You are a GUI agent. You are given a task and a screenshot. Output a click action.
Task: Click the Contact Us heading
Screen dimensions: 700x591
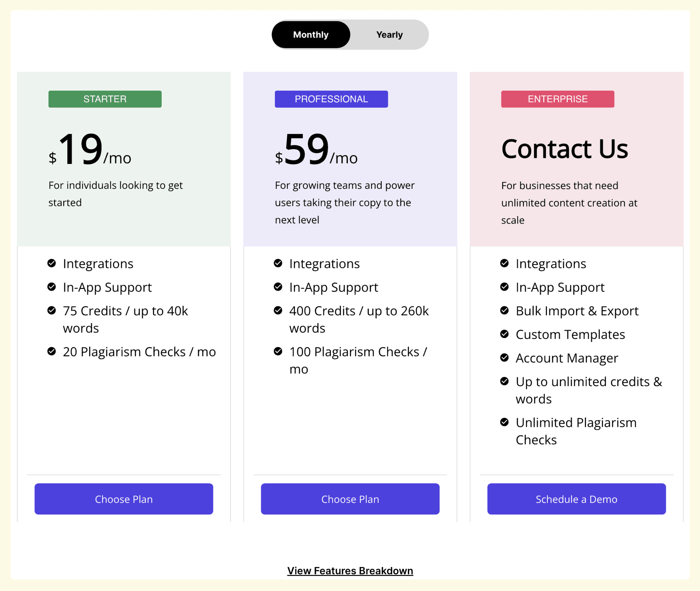coord(564,148)
